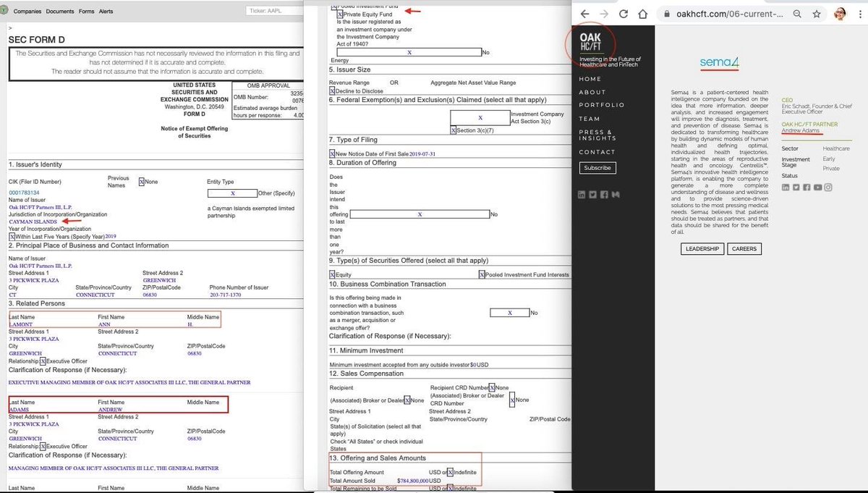Click the browser home icon
The image size is (868, 493).
click(642, 14)
